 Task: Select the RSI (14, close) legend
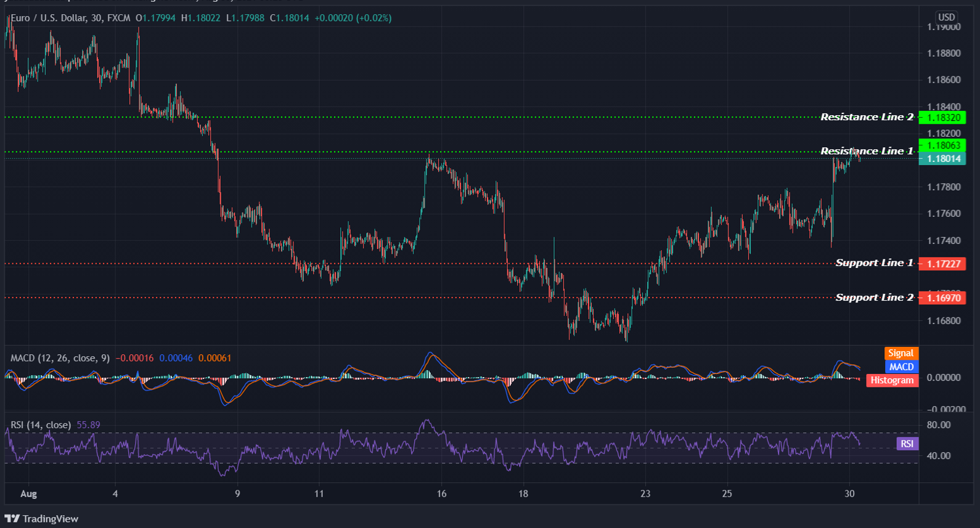click(41, 425)
